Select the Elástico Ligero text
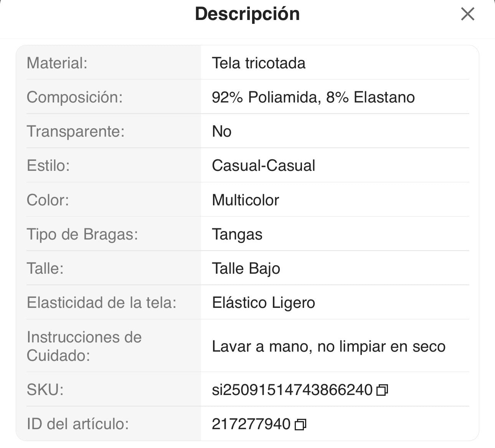The image size is (495, 448). [264, 302]
